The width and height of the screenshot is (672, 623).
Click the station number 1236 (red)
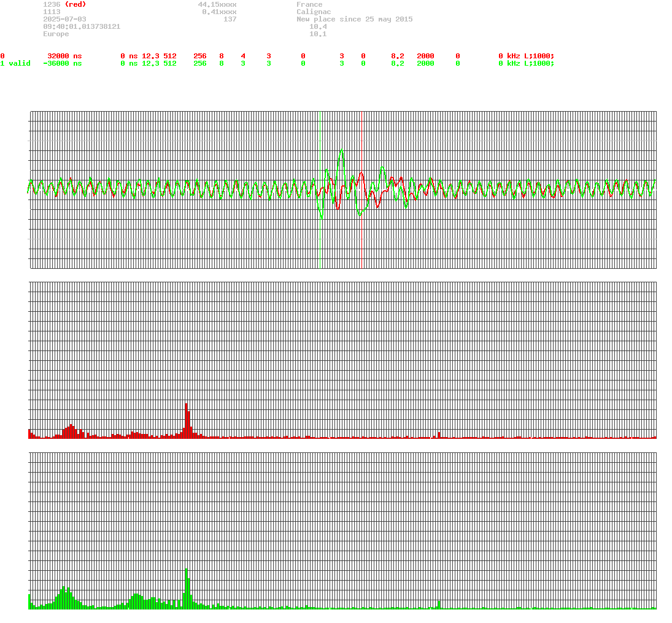pyautogui.click(x=64, y=4)
